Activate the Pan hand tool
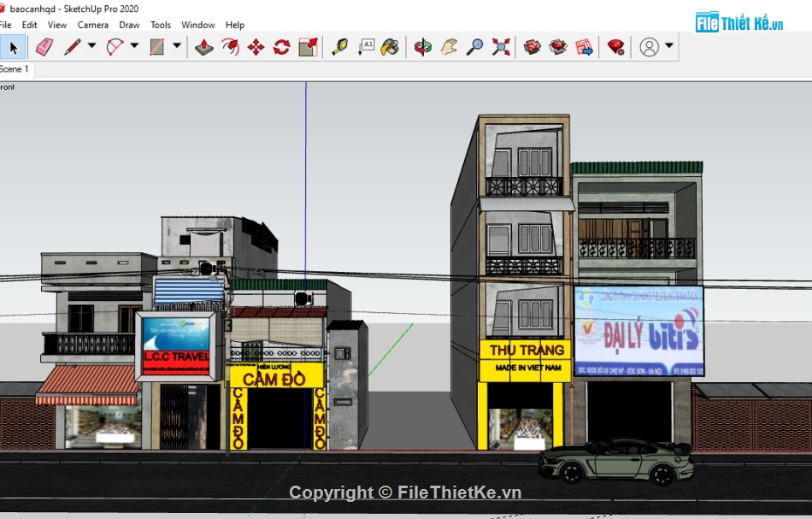Screen dimensions: 812x519 point(449,47)
